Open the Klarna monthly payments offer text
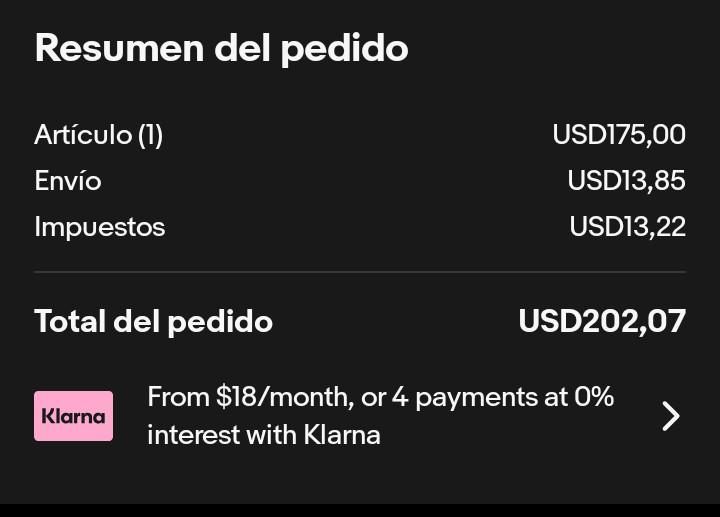Viewport: 720px width, 517px height. pyautogui.click(x=380, y=416)
